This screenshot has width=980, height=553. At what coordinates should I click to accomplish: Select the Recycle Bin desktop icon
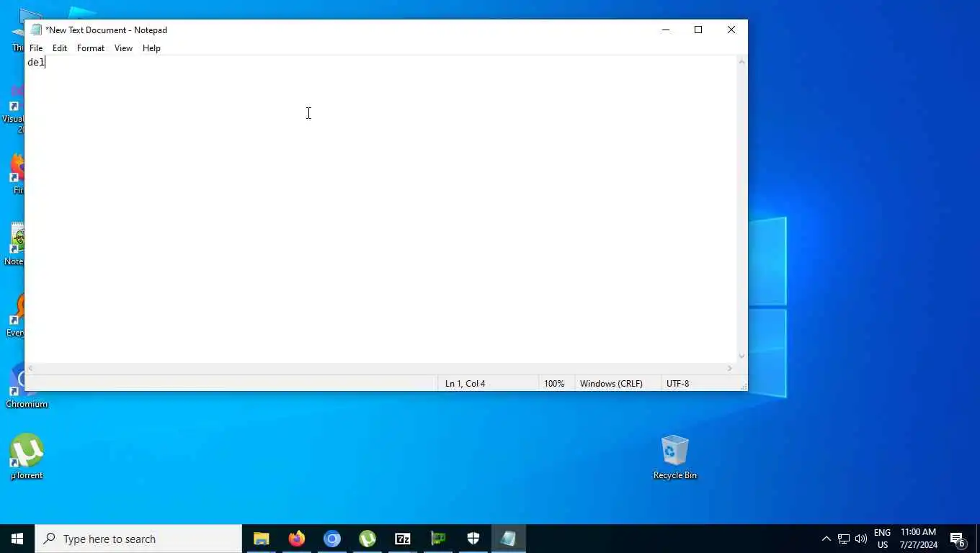point(674,457)
